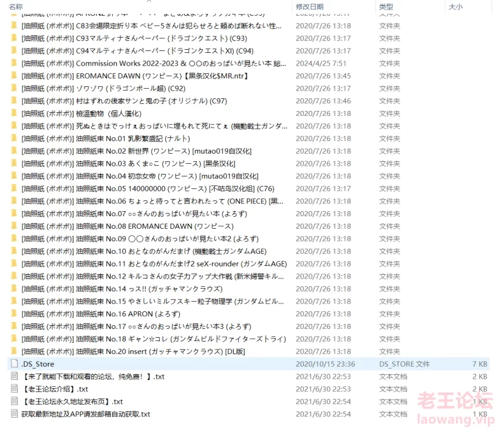Click text file icon of 获取最新地址及APP请发邮箱自动获取.txt
Viewport: 504px width, 431px height.
click(14, 413)
